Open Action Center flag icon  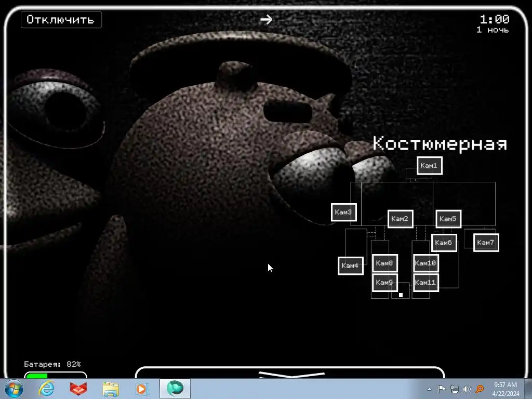pyautogui.click(x=442, y=389)
